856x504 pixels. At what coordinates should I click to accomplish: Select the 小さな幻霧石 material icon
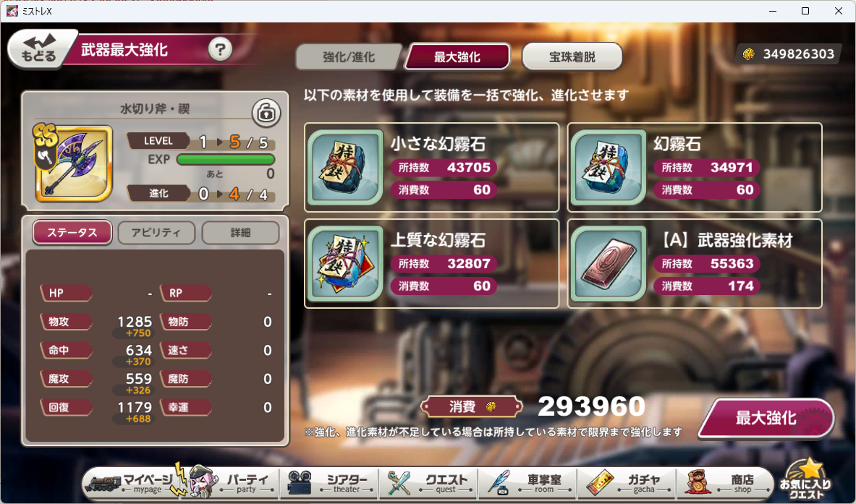345,168
